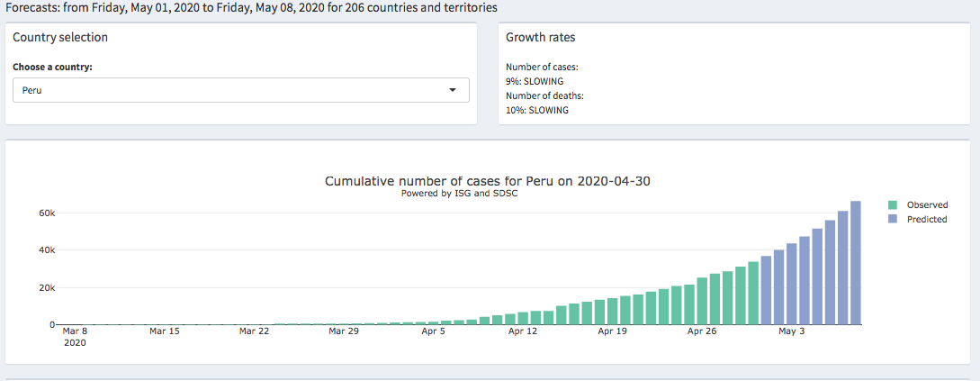
Task: Click the 'May 3' x-axis date label
Action: coord(792,331)
